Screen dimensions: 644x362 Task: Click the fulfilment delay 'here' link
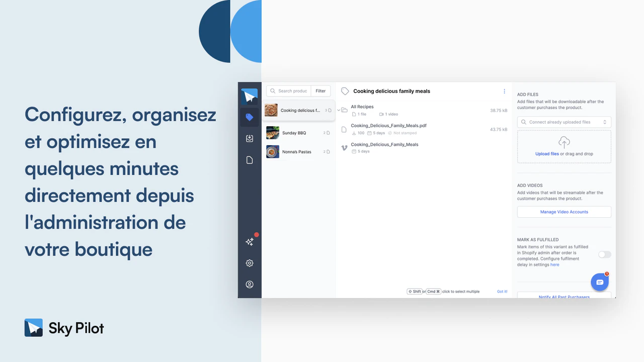[x=554, y=264]
